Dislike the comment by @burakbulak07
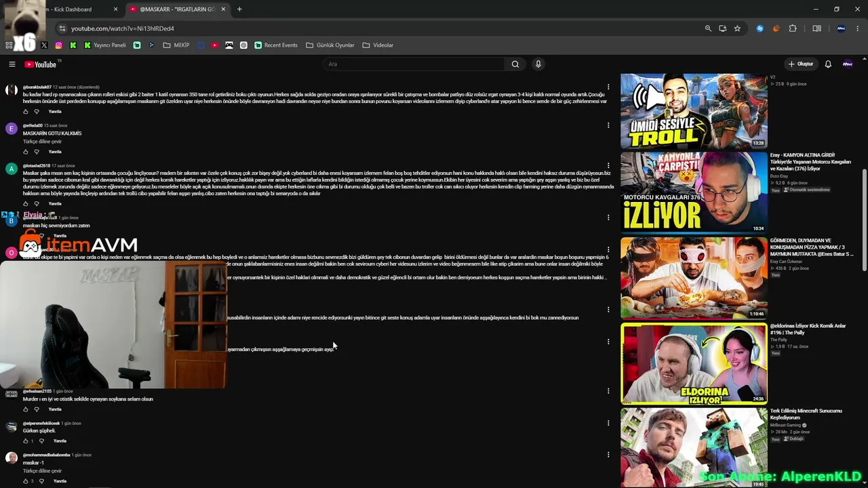The height and width of the screenshot is (488, 868). point(37,112)
